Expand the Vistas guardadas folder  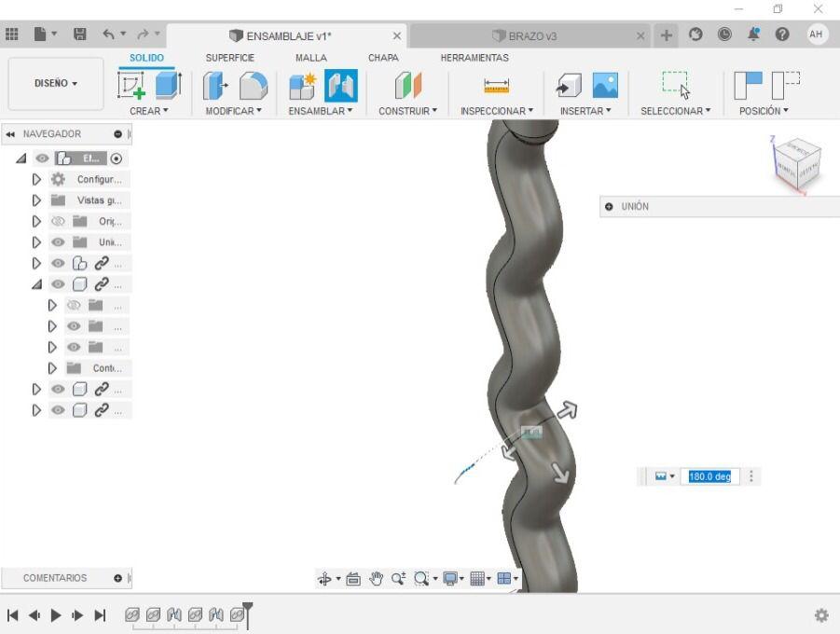[36, 200]
